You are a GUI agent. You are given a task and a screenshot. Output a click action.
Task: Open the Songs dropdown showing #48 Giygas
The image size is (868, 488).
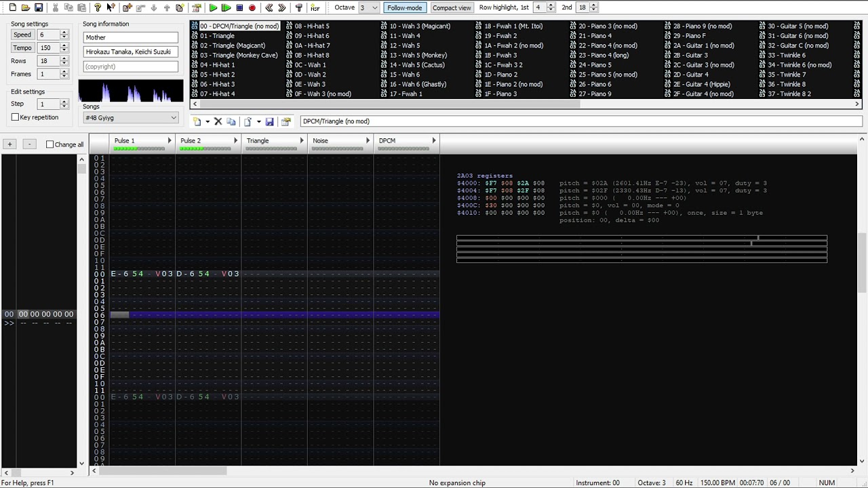coord(131,118)
